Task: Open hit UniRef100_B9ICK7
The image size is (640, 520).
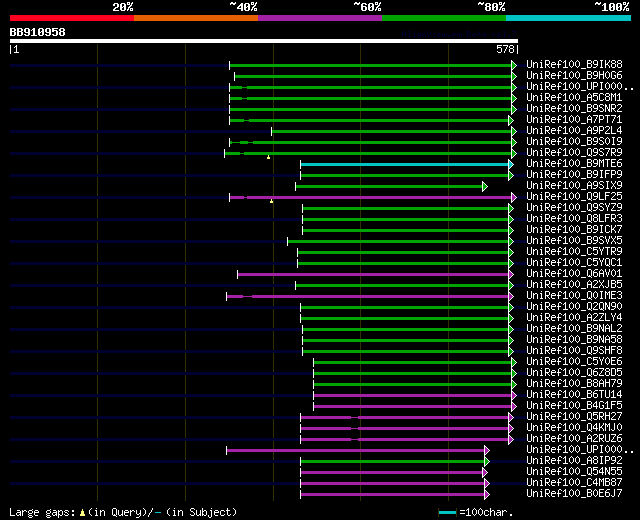Action: (574, 230)
